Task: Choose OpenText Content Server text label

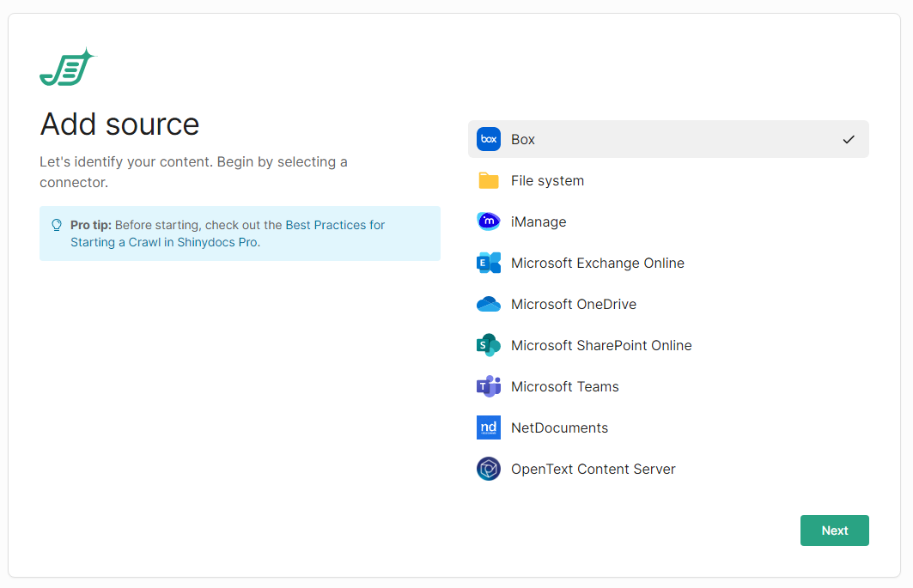Action: click(x=593, y=469)
